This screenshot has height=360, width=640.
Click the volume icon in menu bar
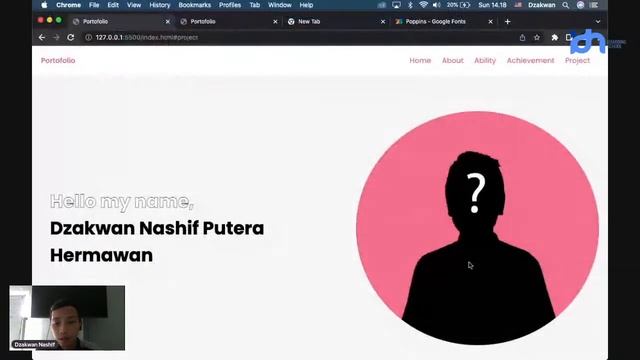coord(436,5)
